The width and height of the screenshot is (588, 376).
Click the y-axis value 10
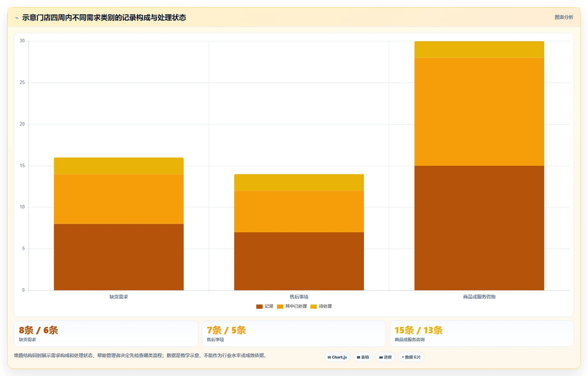(22, 207)
